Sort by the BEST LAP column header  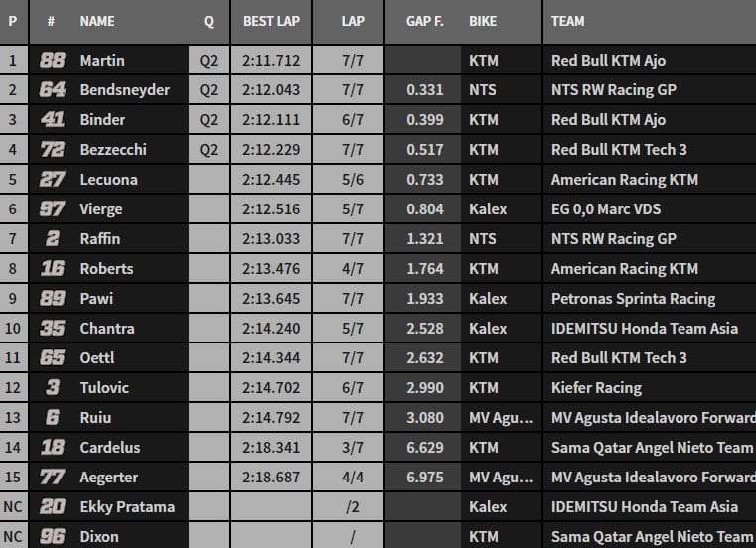coord(271,21)
